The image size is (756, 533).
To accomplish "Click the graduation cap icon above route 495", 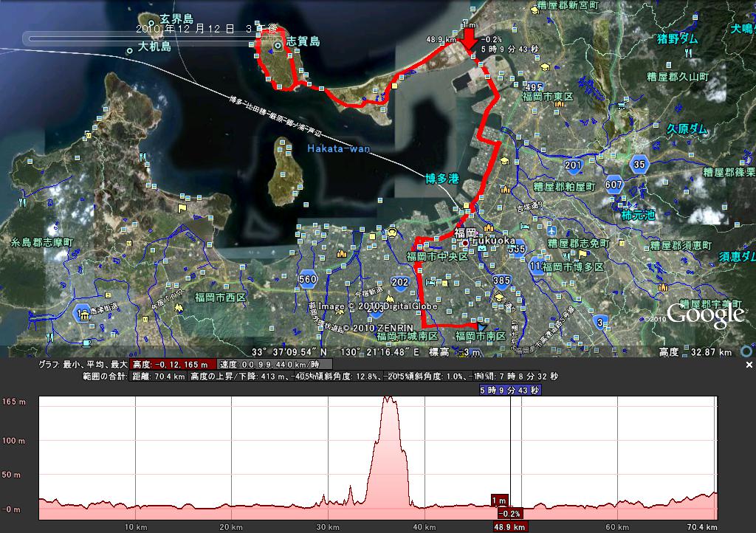I will [x=545, y=66].
